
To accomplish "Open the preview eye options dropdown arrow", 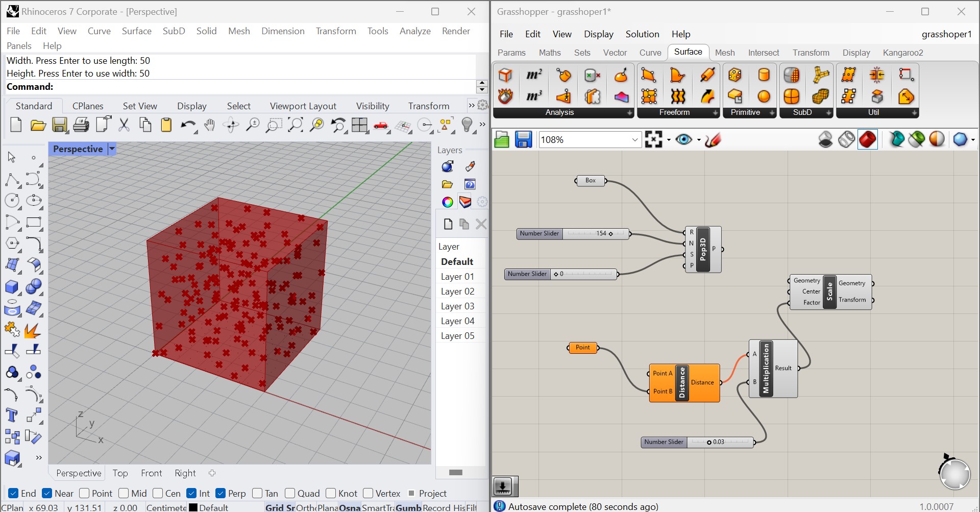I will [699, 140].
